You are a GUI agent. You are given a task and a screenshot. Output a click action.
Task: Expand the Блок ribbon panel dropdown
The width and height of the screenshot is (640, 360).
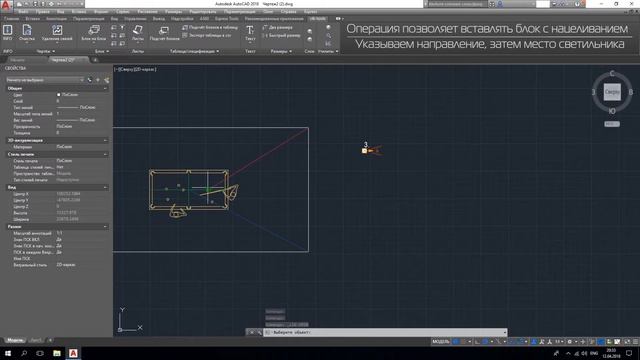pos(102,51)
